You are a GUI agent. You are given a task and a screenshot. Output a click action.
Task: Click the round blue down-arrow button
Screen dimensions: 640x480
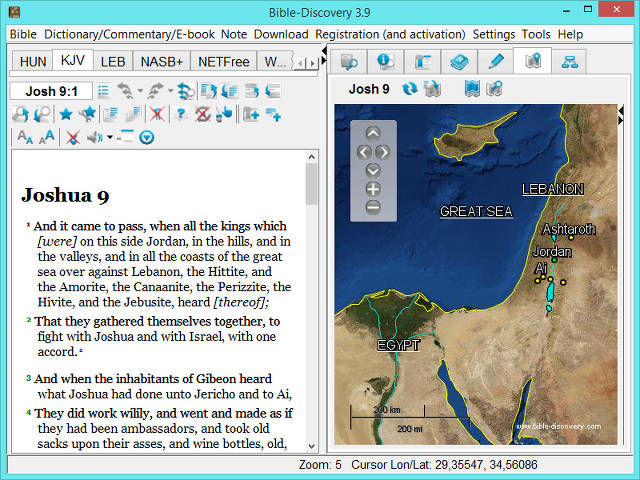[x=147, y=138]
